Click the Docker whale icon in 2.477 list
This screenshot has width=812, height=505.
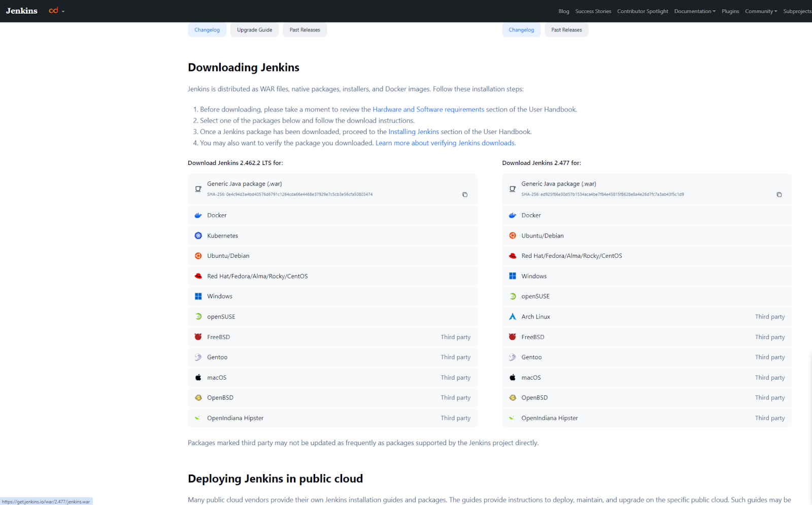pyautogui.click(x=513, y=215)
